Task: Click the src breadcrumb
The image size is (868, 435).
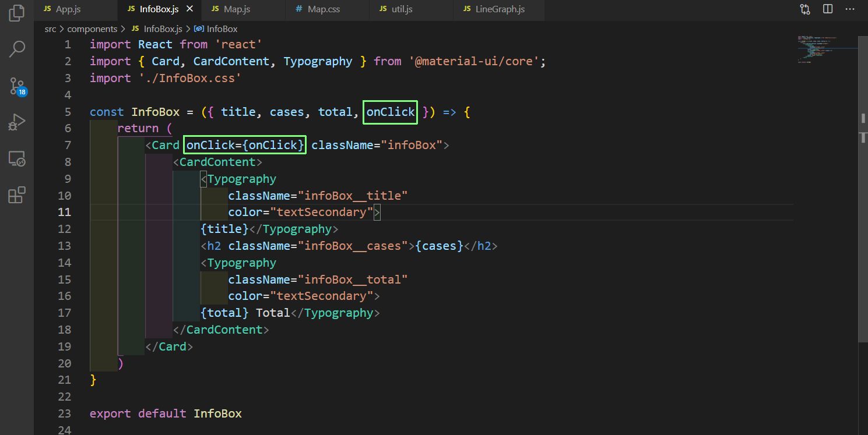Action: tap(50, 29)
